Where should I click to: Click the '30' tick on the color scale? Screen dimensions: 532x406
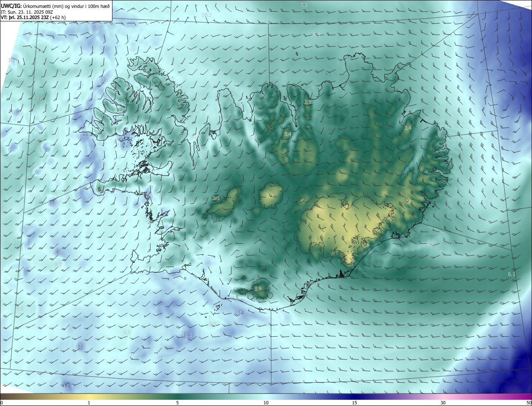(443, 403)
